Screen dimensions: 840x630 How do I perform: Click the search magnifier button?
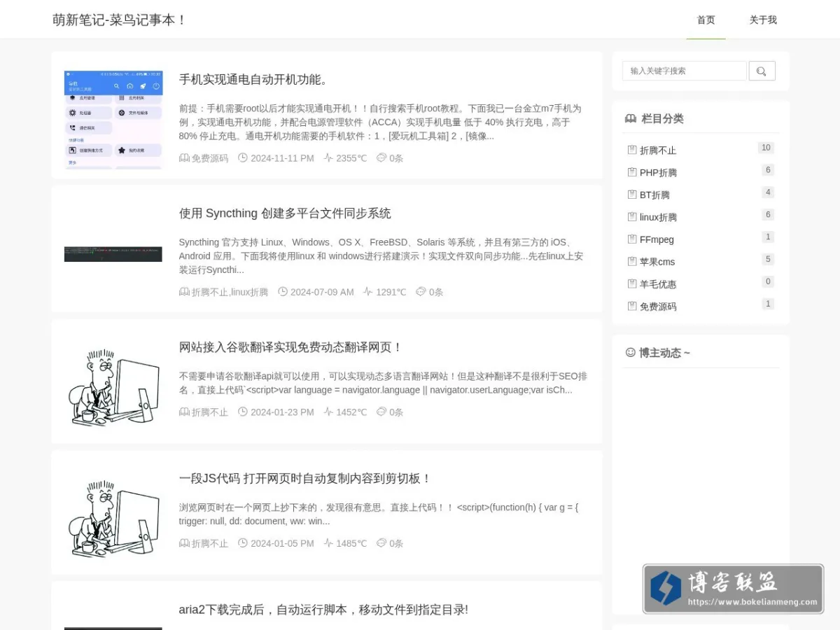762,71
